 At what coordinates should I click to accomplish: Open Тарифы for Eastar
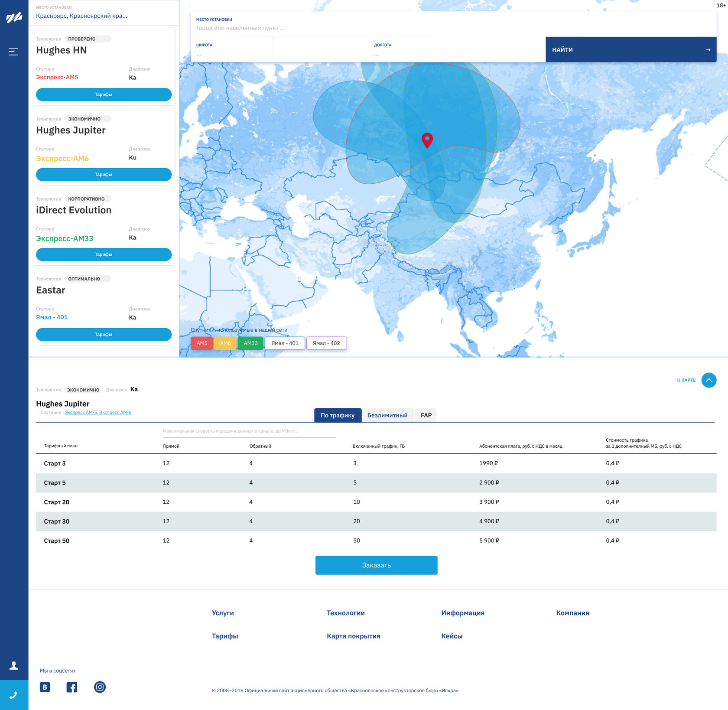click(104, 334)
